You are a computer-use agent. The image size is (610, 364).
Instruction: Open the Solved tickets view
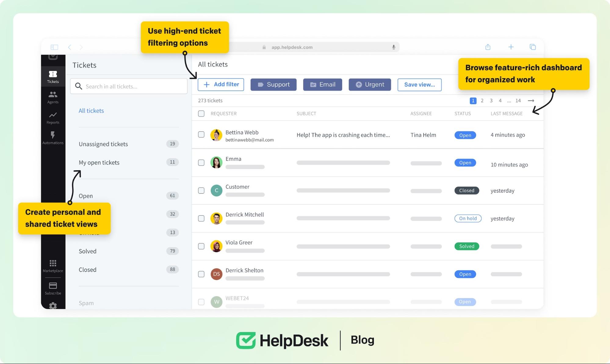coord(88,251)
